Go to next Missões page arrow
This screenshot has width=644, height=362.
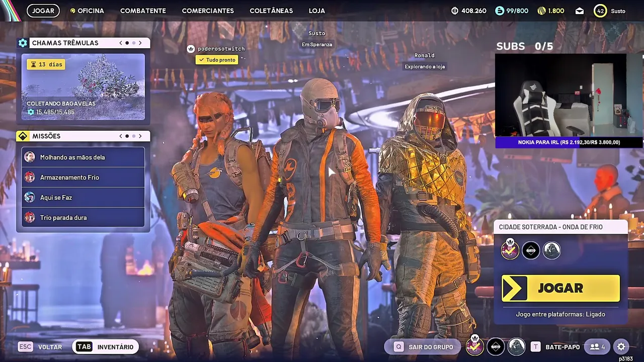point(140,136)
